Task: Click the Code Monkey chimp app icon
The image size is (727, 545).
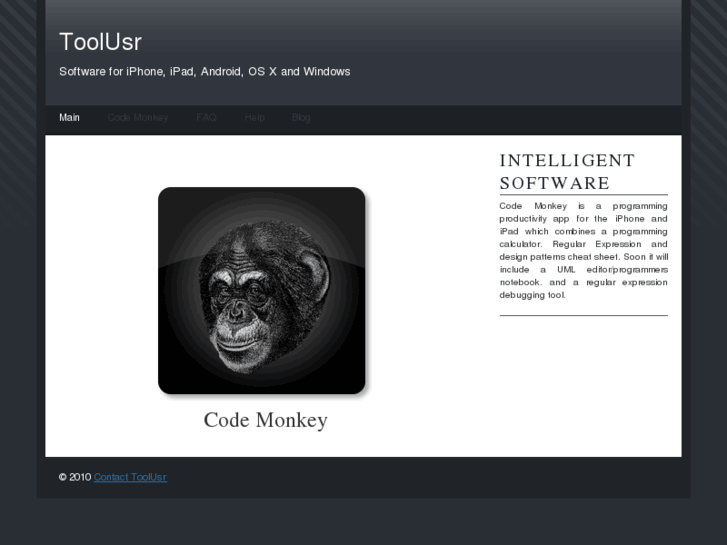Action: (x=261, y=291)
